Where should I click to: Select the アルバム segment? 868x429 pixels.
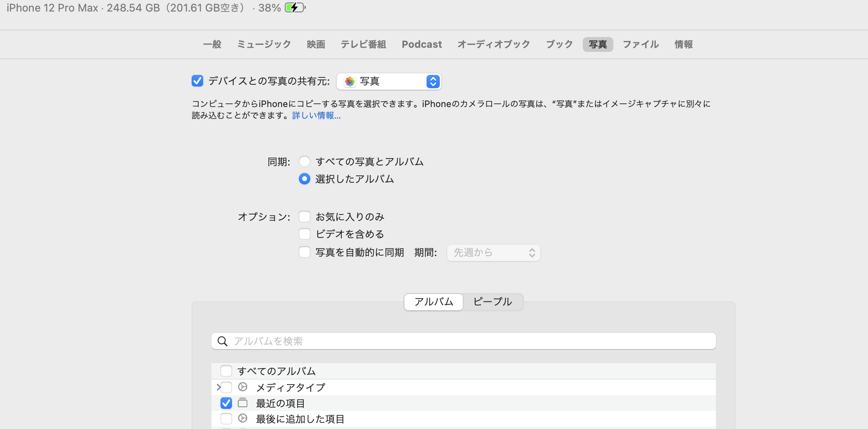click(x=434, y=302)
